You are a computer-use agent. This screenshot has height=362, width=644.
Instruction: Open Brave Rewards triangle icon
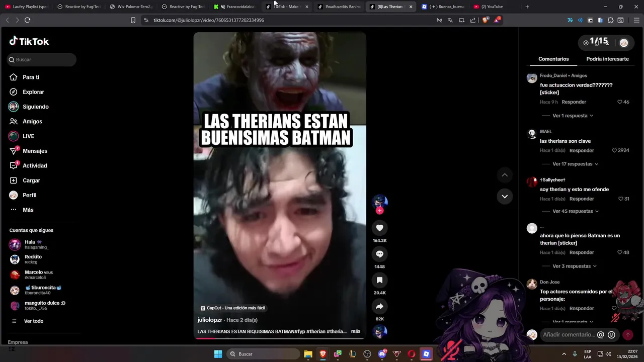tap(497, 20)
